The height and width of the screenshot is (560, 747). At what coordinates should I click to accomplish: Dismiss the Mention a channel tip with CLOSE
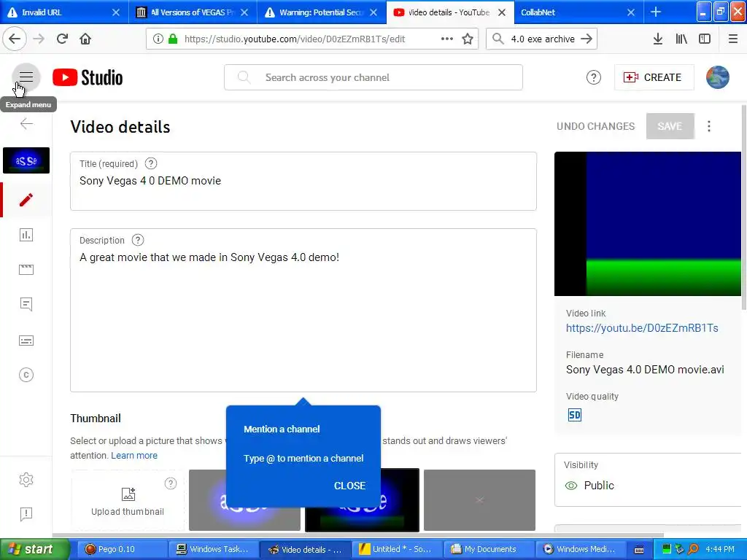pos(349,486)
